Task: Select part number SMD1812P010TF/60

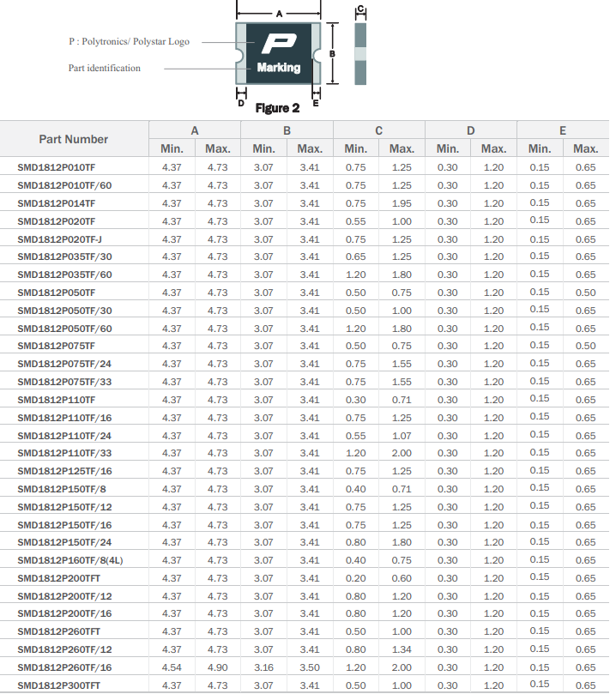Action: pos(64,185)
